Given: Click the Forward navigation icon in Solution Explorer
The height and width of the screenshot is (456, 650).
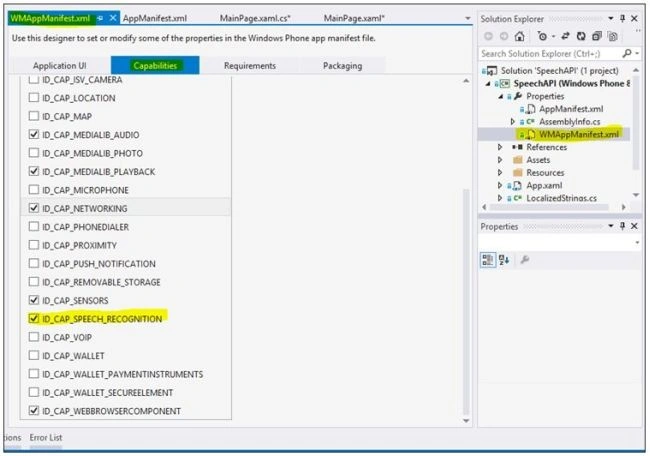Looking at the screenshot, I should [504, 36].
